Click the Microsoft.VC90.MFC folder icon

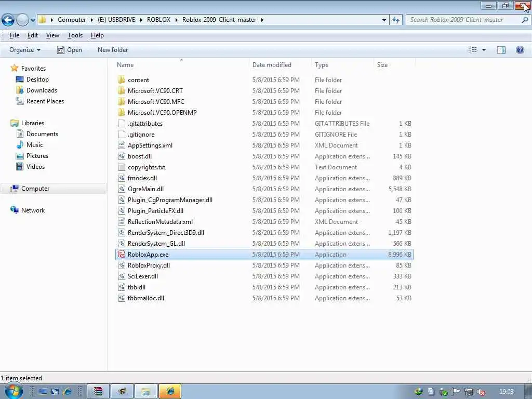[x=122, y=101]
